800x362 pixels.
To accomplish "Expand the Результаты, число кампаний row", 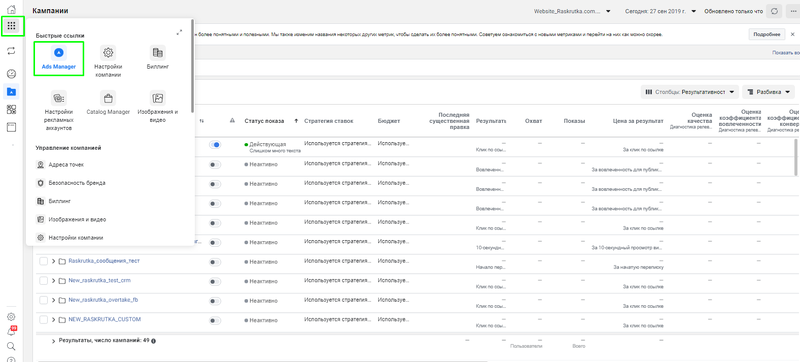I will pos(53,341).
